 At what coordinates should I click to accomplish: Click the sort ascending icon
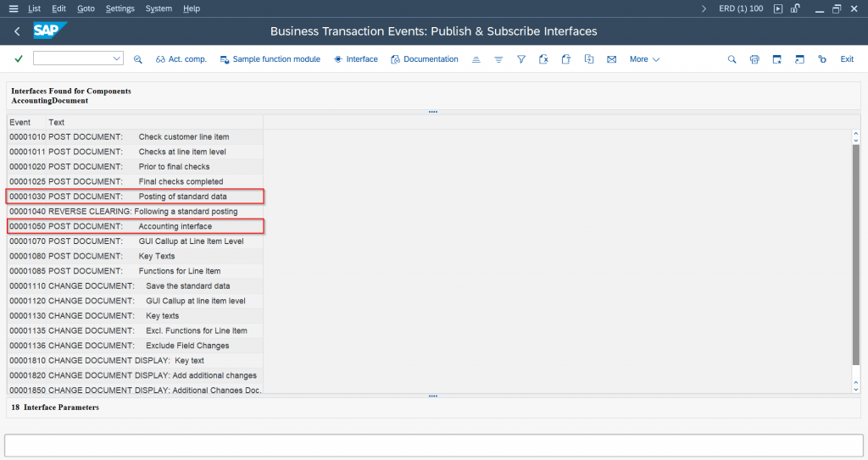click(476, 59)
